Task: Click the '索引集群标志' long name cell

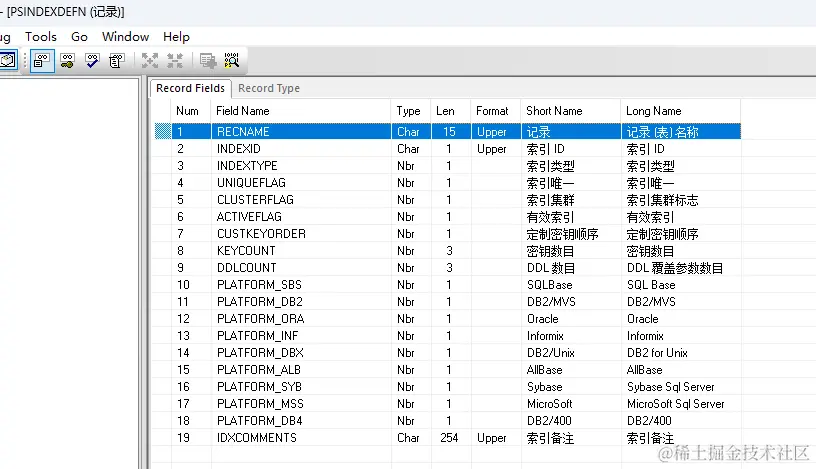Action: [x=662, y=200]
